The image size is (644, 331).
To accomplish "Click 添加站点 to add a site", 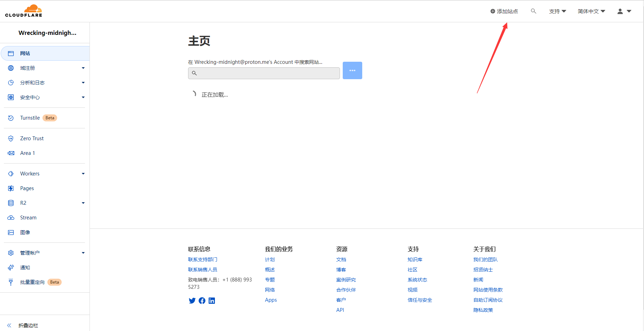I will 504,11.
